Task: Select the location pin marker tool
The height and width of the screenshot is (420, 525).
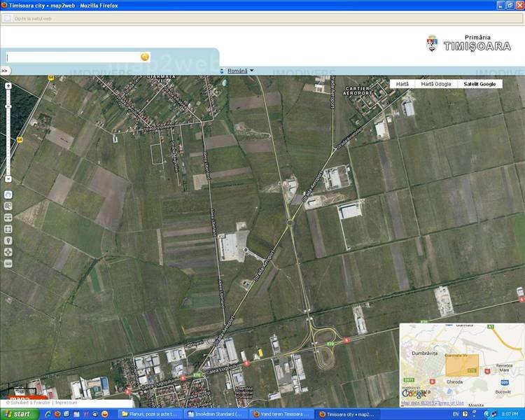Action: [8, 240]
